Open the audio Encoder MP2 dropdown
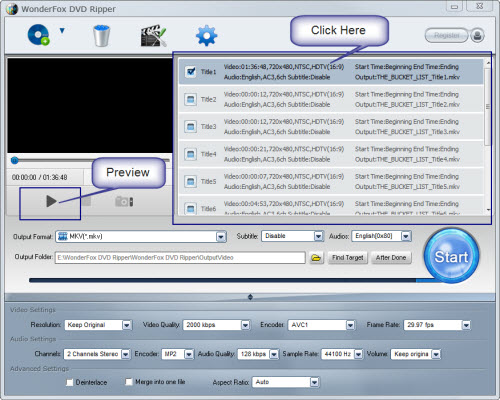The width and height of the screenshot is (500, 400). [x=189, y=354]
